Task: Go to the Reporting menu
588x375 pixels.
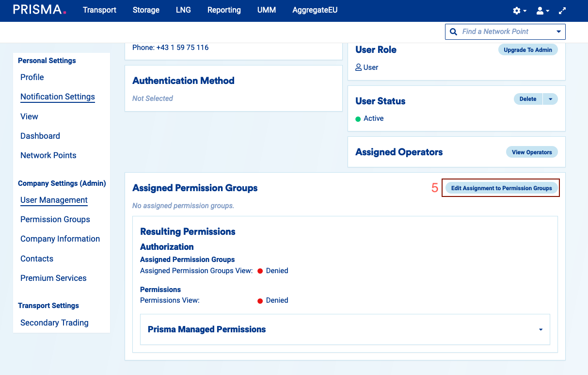Action: point(224,10)
